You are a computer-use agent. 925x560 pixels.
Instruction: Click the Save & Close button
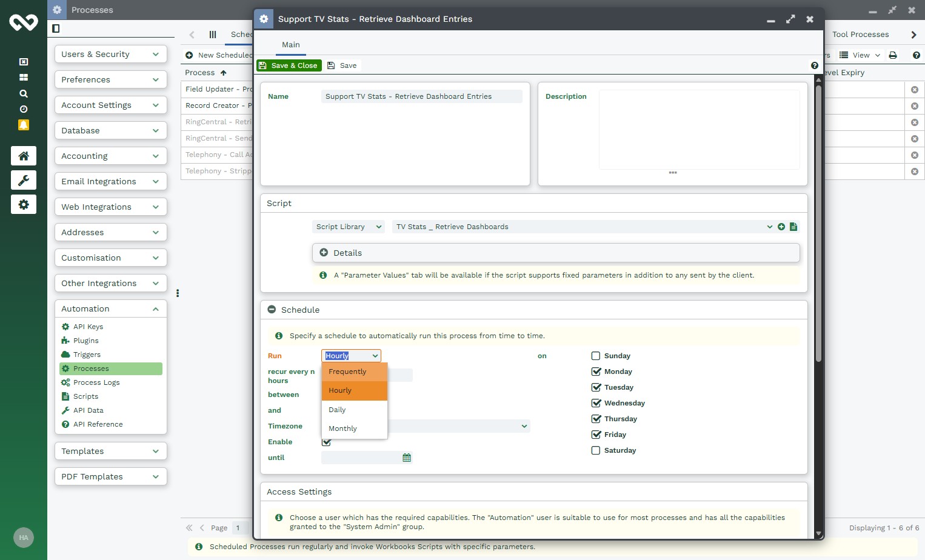click(289, 65)
